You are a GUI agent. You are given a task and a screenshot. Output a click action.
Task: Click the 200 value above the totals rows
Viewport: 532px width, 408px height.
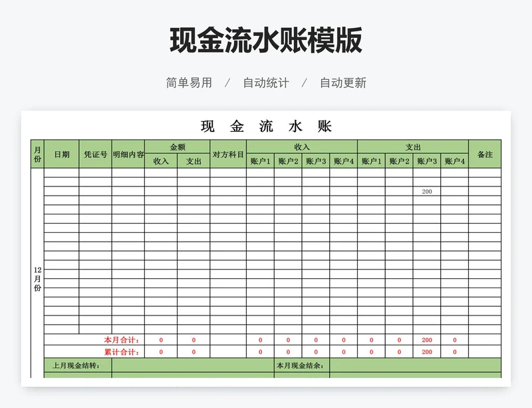pyautogui.click(x=427, y=191)
